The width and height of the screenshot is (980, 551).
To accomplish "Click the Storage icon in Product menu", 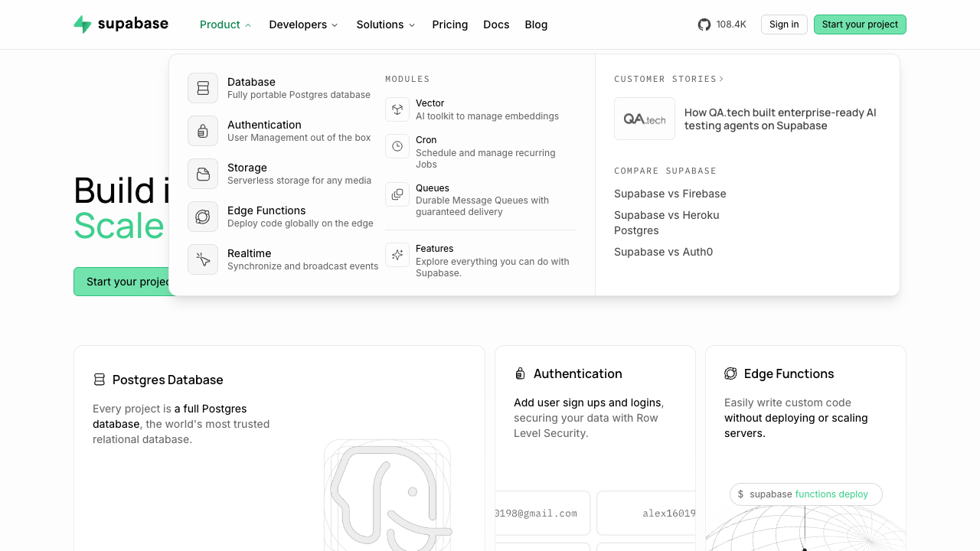I will tap(203, 174).
